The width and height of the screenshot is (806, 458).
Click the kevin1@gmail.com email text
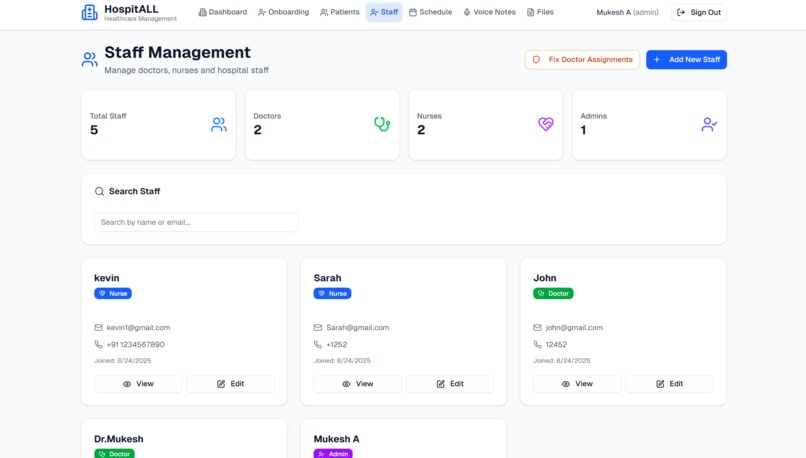coord(138,327)
